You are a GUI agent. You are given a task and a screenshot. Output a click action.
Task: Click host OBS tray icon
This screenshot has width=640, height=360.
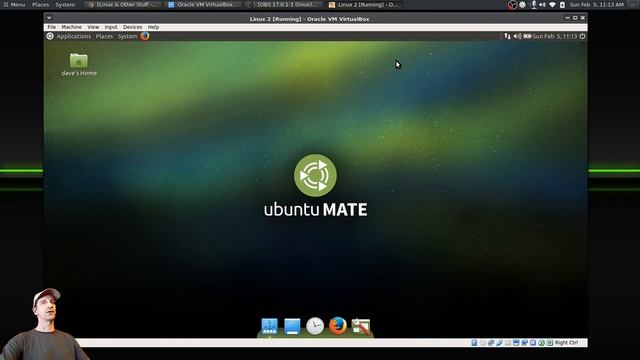coord(512,4)
